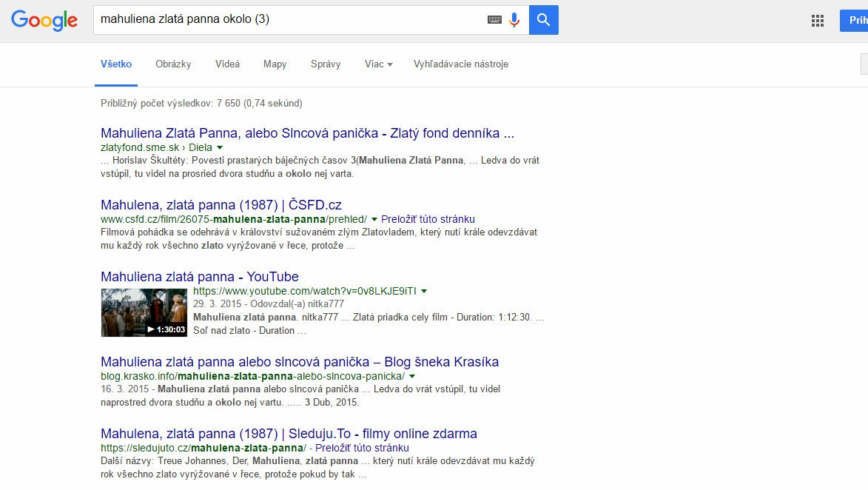Switch to the Obrázky tab
868x490 pixels.
tap(173, 64)
